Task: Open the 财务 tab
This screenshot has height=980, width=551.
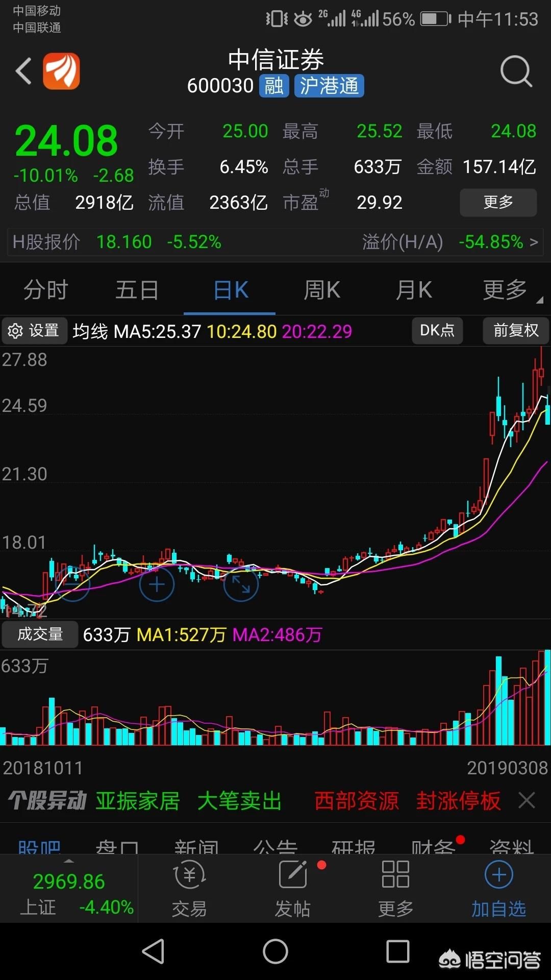Action: click(433, 847)
